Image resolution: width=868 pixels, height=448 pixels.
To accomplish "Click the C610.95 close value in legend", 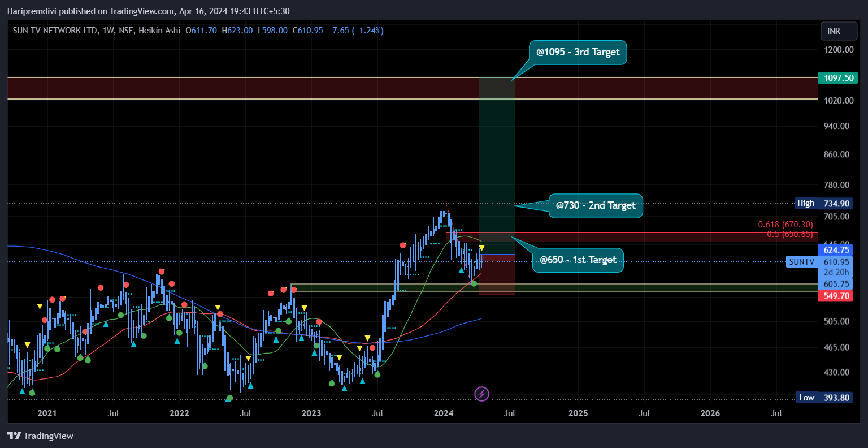I will [307, 31].
